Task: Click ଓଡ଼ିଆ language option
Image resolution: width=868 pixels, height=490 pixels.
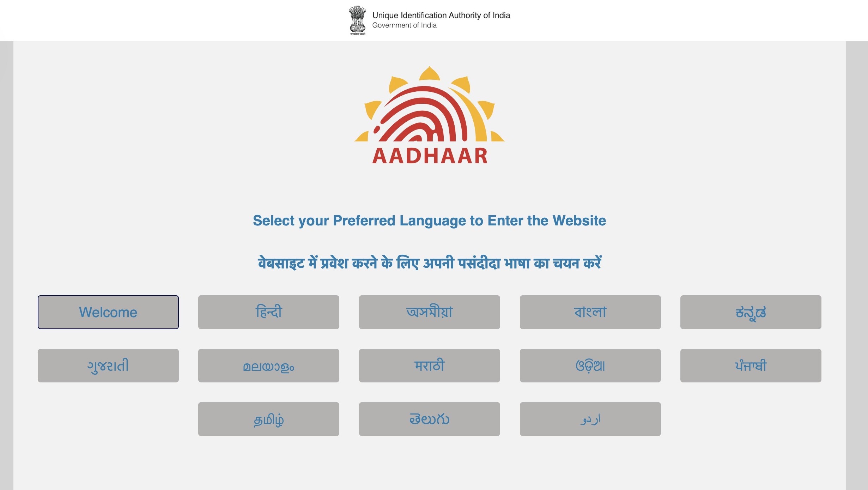Action: 590,365
